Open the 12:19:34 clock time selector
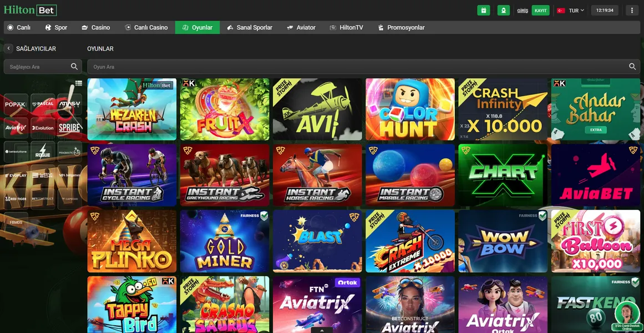The image size is (644, 333). click(x=605, y=11)
